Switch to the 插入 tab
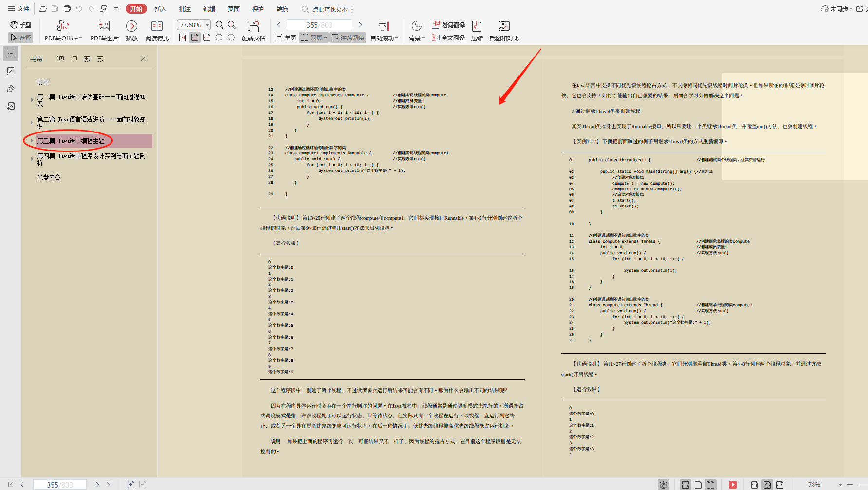868x490 pixels. tap(160, 9)
